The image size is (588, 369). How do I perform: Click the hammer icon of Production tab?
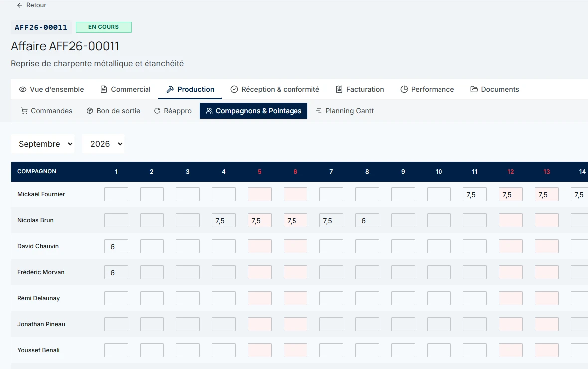[x=170, y=89]
